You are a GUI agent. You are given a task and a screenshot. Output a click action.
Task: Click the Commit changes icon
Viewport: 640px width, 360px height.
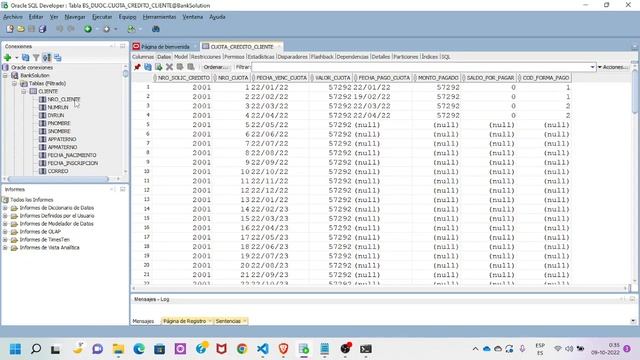tap(180, 67)
